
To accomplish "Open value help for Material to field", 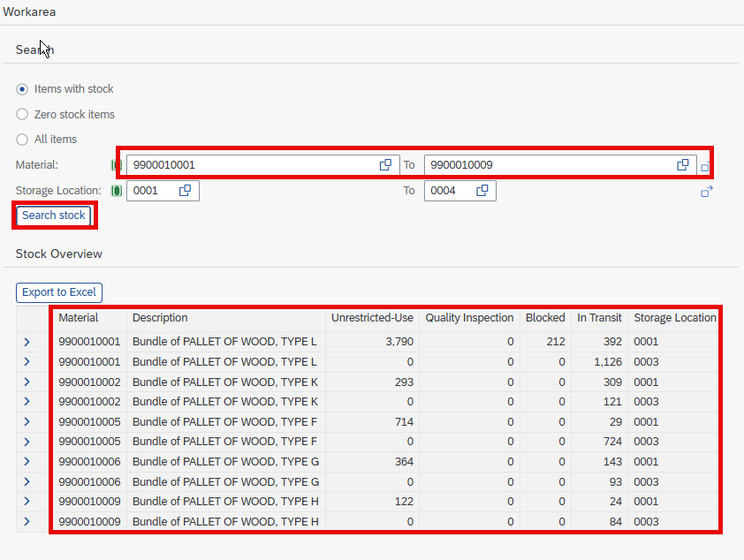I will 682,164.
